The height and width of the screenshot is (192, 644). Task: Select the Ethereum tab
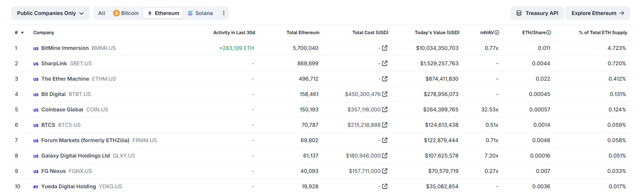click(x=163, y=13)
